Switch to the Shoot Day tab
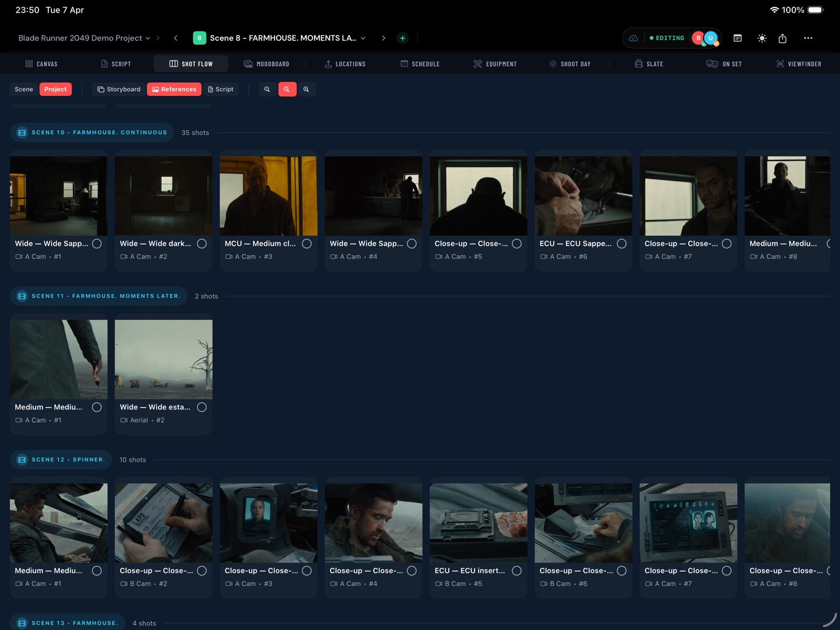 coord(569,64)
